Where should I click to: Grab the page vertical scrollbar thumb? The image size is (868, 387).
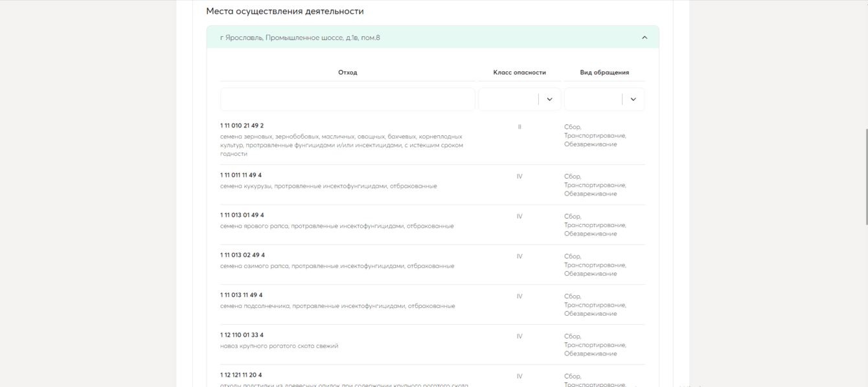[865, 176]
